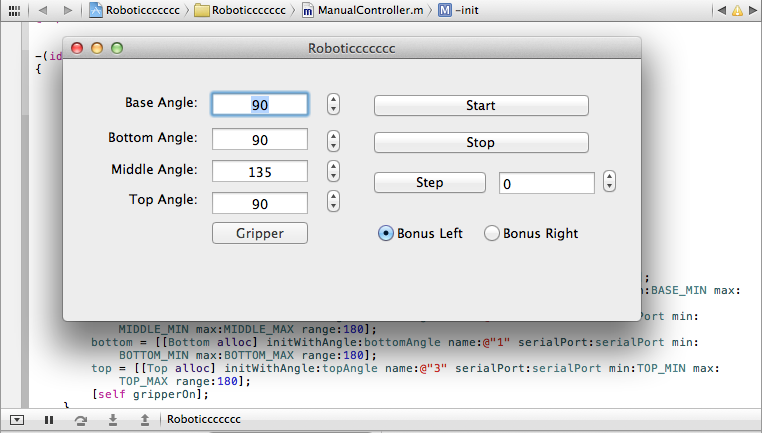The height and width of the screenshot is (433, 762).
Task: Click the yellow warning issue icon
Action: [x=737, y=10]
